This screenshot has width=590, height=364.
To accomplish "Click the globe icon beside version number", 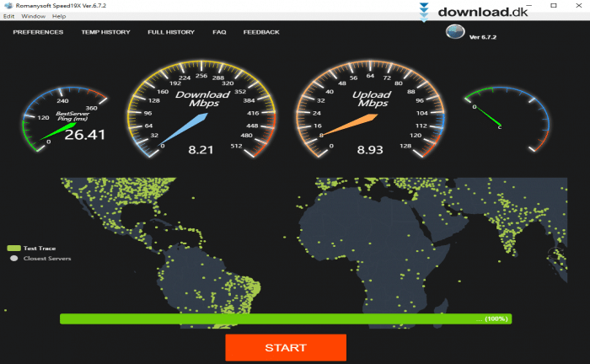I will click(454, 32).
